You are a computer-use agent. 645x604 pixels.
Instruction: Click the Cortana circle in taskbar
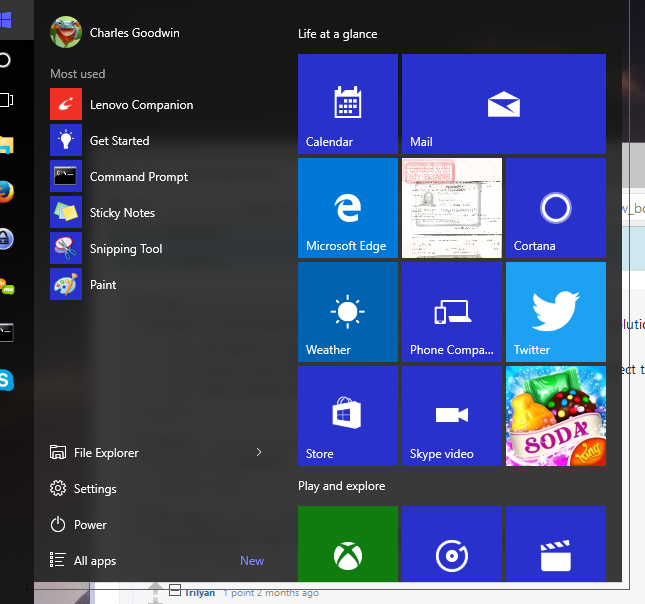click(4, 60)
